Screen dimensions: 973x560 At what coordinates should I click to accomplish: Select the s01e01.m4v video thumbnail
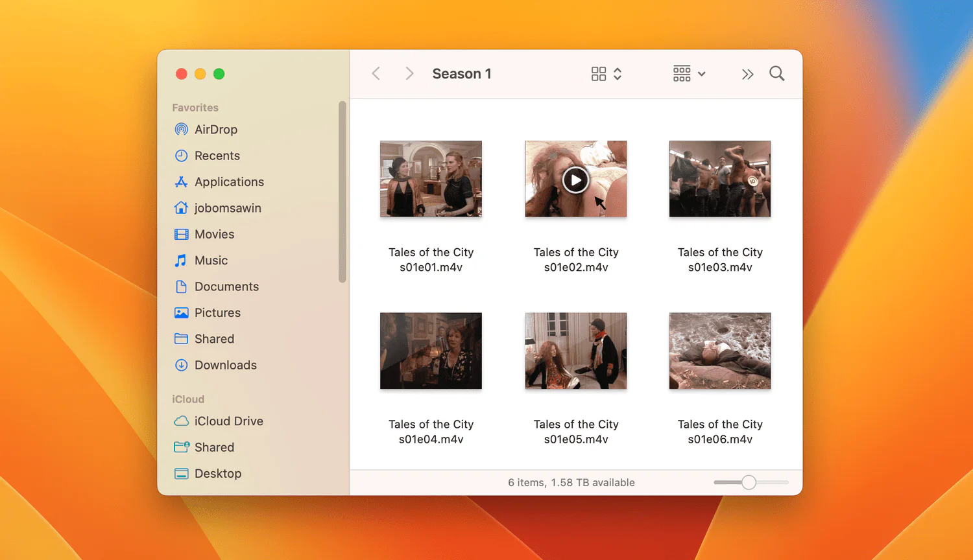coord(431,179)
